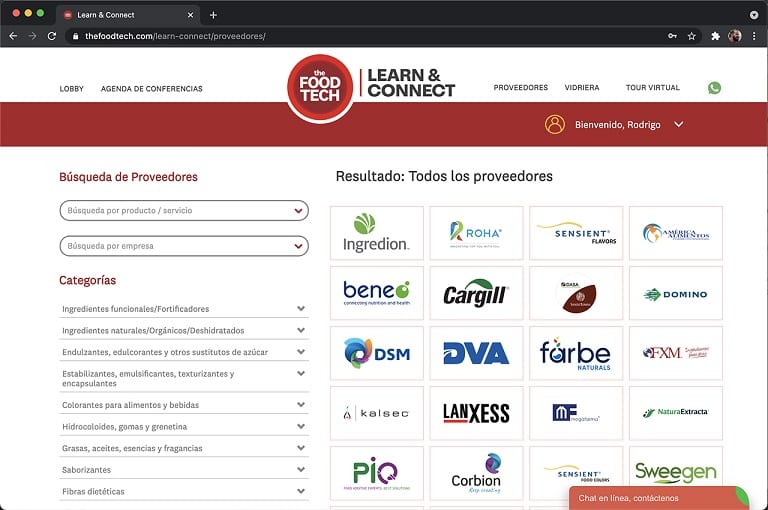Open the NaturaExtracta supplier logo
This screenshot has height=510, width=768.
(x=675, y=413)
